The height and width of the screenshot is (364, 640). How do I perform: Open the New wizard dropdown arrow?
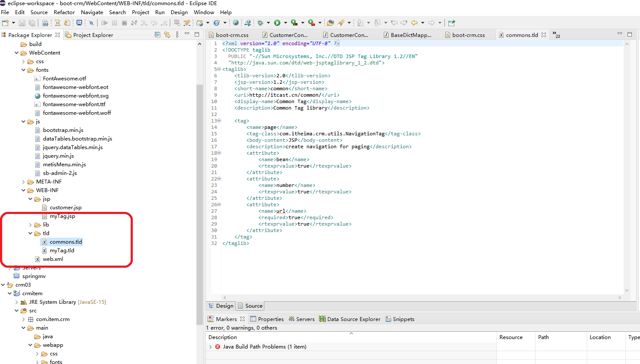[x=13, y=23]
